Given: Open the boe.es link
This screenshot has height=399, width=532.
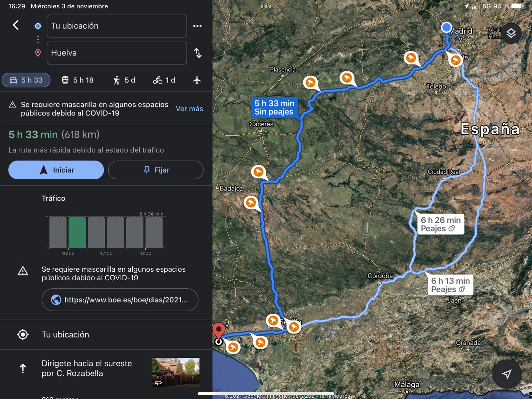Looking at the screenshot, I should tap(120, 300).
